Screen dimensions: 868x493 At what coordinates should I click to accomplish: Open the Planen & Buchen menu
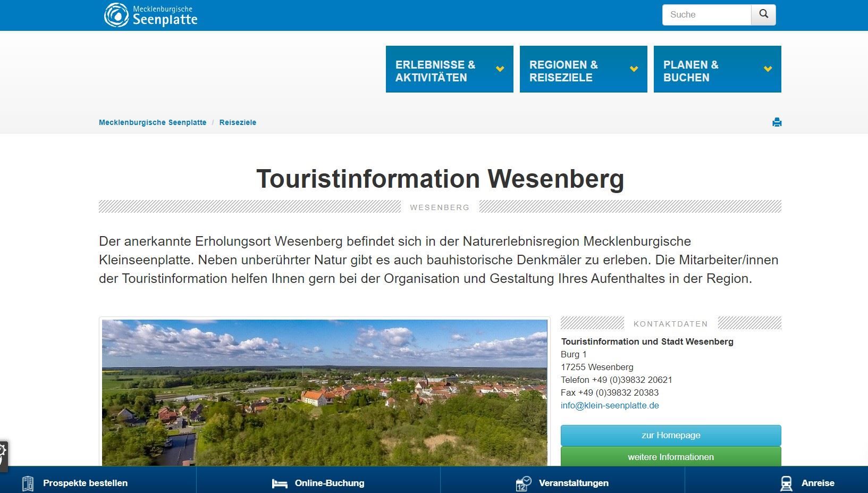coord(718,69)
